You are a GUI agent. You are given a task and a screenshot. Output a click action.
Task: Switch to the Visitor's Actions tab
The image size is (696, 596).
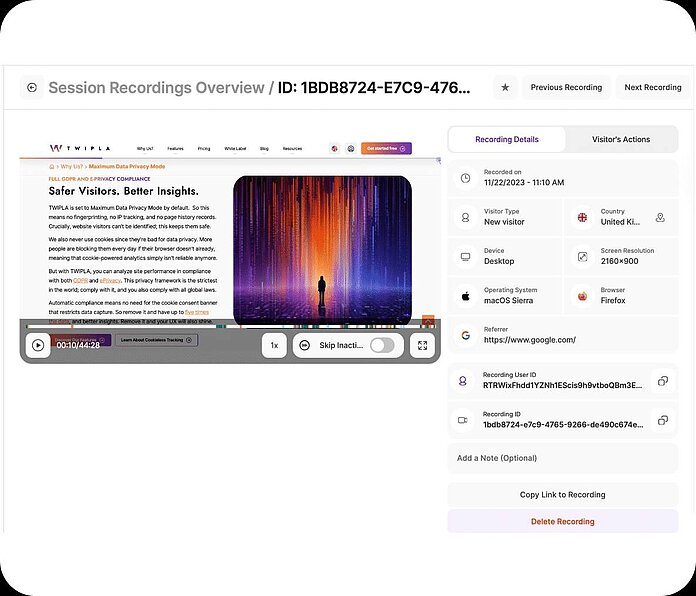(621, 139)
